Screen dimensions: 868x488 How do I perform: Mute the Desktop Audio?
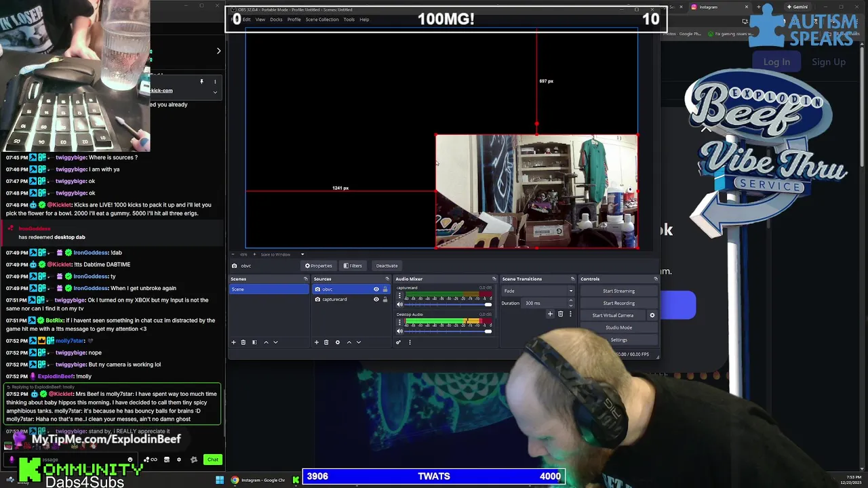click(399, 331)
